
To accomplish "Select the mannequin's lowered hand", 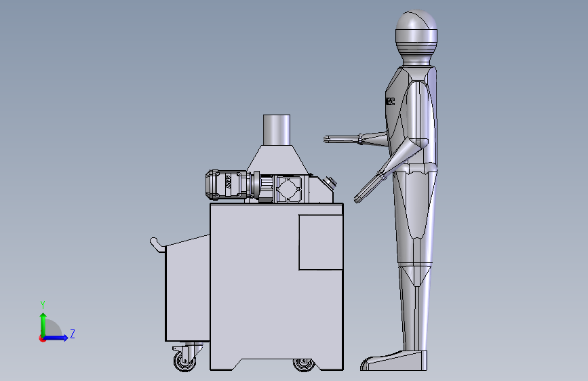I will pos(370,188).
